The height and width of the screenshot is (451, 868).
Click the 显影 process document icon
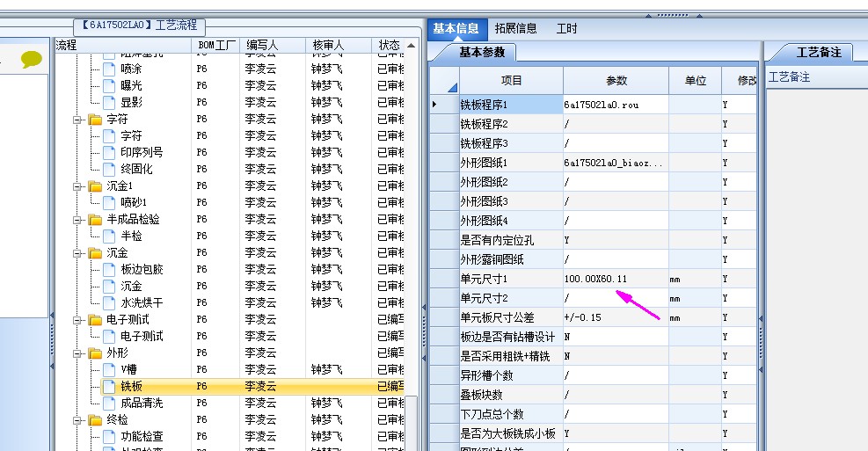tap(109, 102)
